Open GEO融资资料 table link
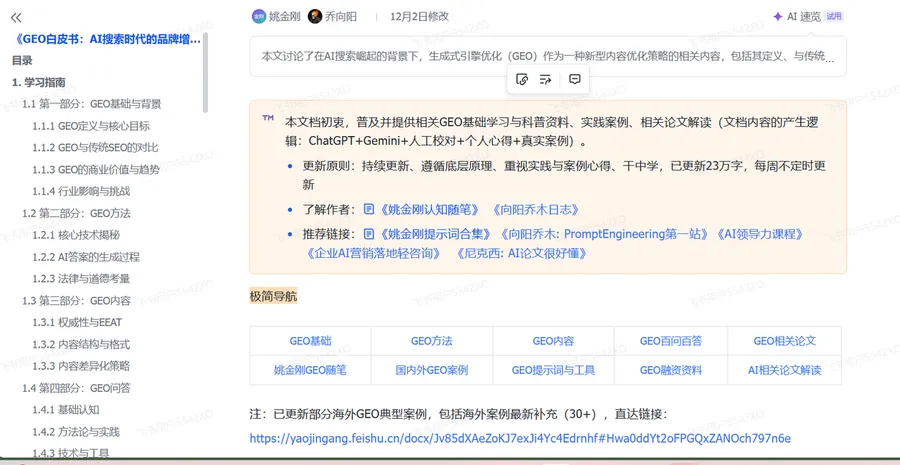Screen dimensions: 900x465 [x=671, y=370]
